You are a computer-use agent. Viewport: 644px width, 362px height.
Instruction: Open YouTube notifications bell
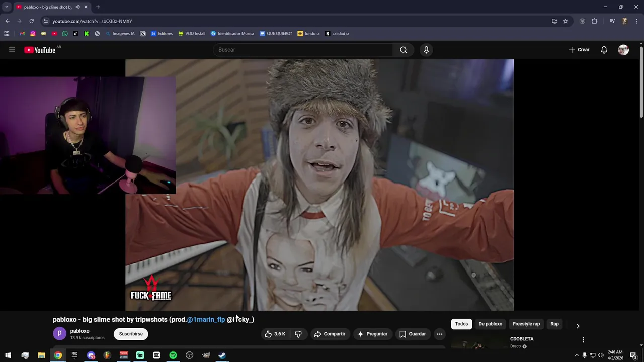604,50
